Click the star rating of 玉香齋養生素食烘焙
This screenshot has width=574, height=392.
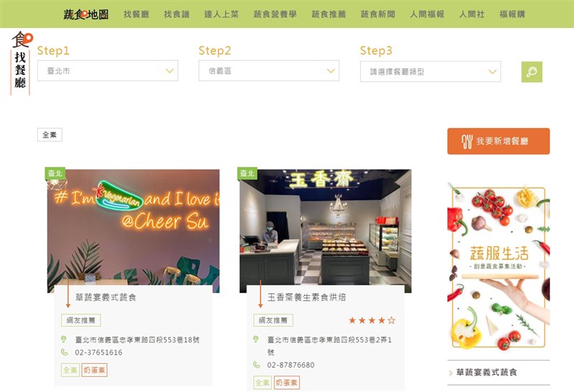click(x=372, y=320)
